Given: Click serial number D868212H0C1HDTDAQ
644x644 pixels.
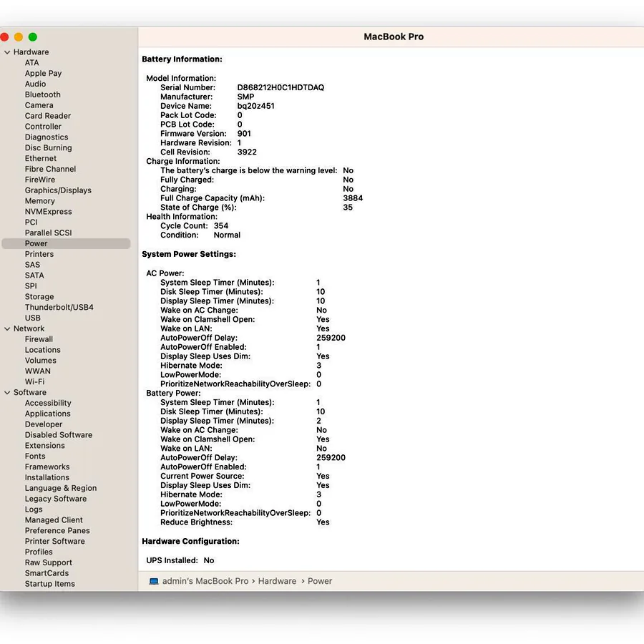Looking at the screenshot, I should point(280,87).
